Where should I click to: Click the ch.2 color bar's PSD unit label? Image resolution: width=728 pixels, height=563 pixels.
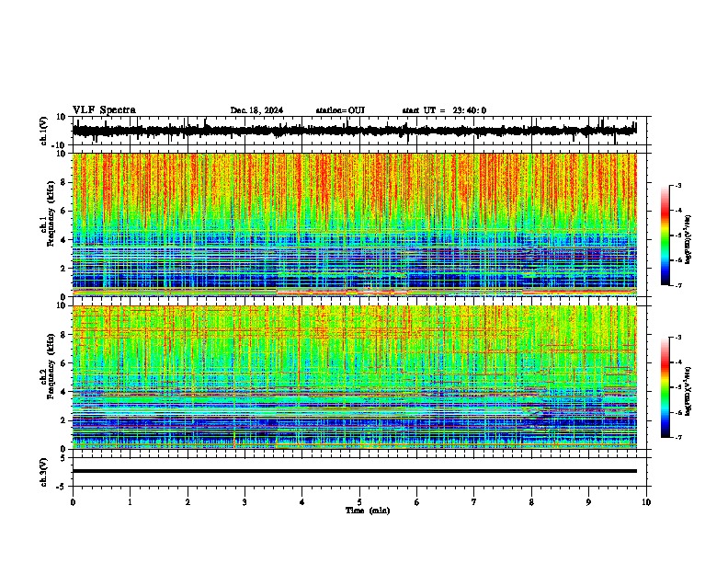(x=688, y=391)
